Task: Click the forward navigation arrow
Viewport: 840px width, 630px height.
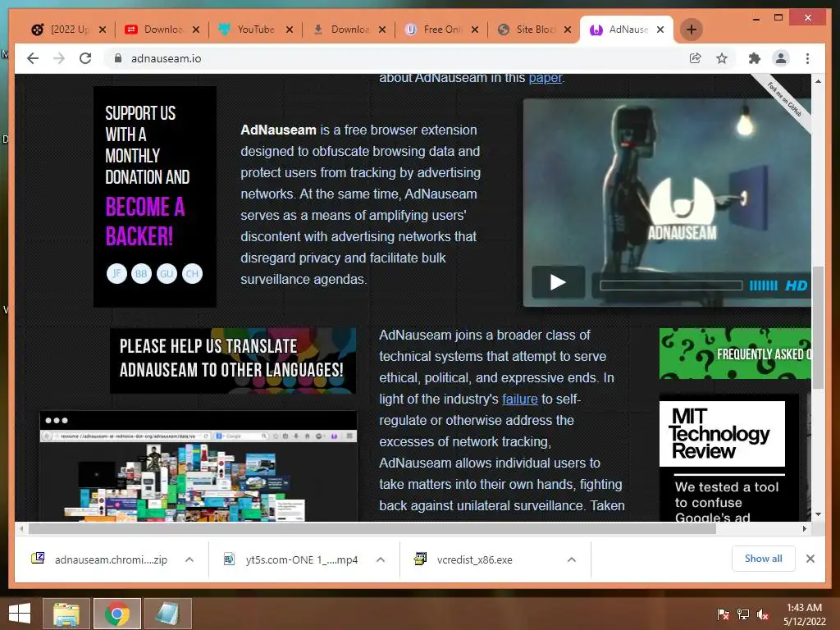Action: tap(59, 58)
